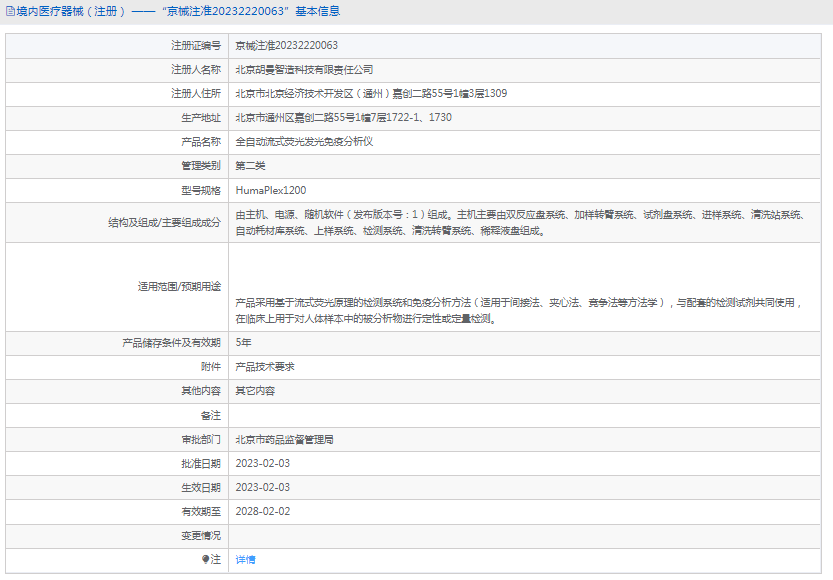Viewport: 833px width, 580px height.
Task: Select the page title 境内医疗器械（注册）基本信息
Action: (x=178, y=11)
